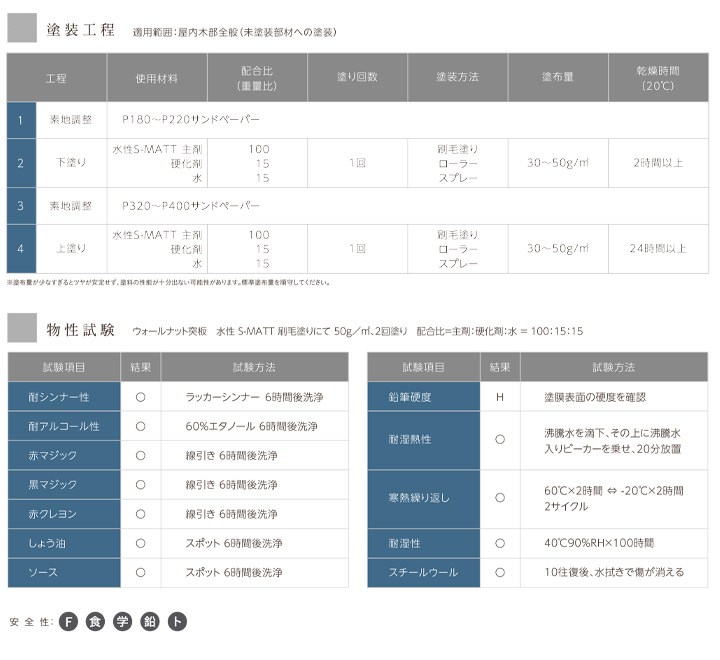Click the F safety badge icon
720x660 pixels.
68,621
